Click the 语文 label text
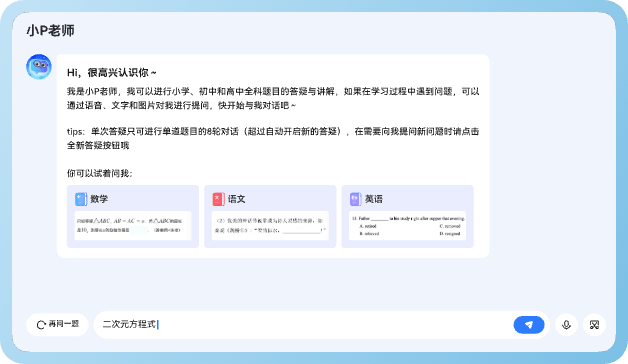The image size is (628, 364). (x=236, y=199)
